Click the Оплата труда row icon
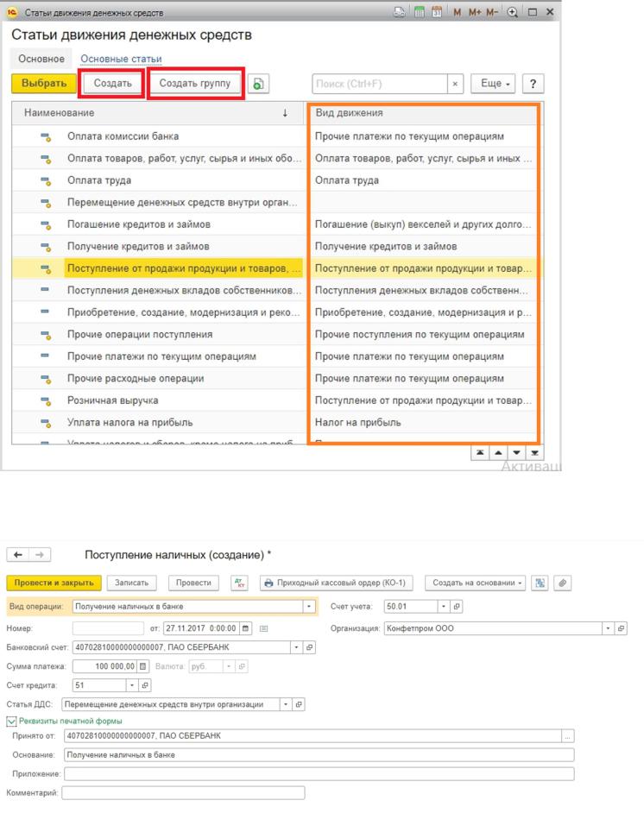 [47, 180]
